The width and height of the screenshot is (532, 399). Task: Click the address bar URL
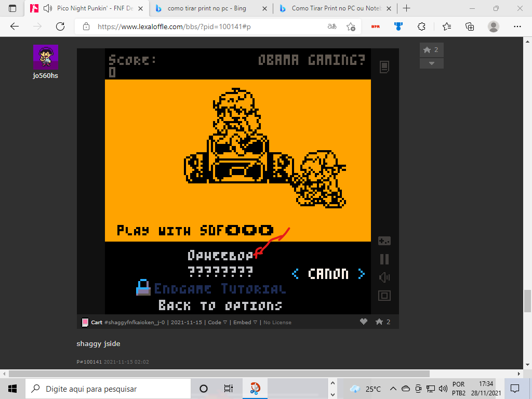174,26
